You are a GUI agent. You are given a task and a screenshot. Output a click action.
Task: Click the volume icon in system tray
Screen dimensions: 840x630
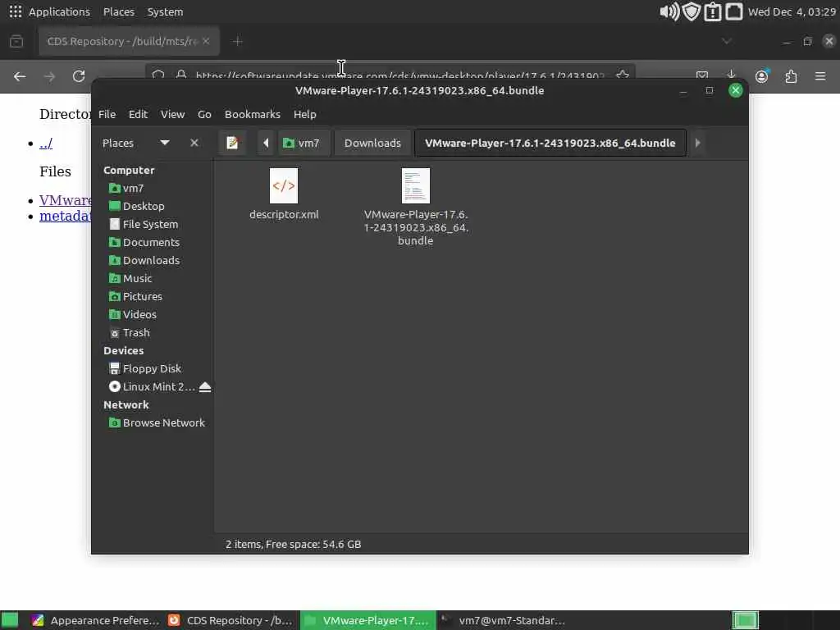pyautogui.click(x=669, y=11)
